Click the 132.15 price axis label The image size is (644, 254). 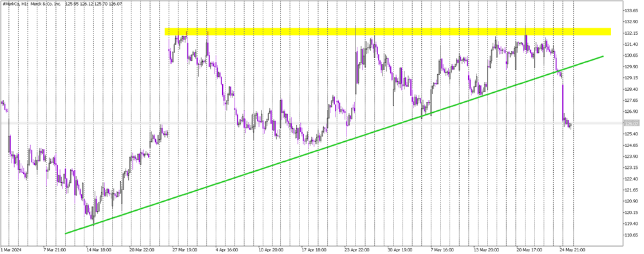pyautogui.click(x=630, y=33)
